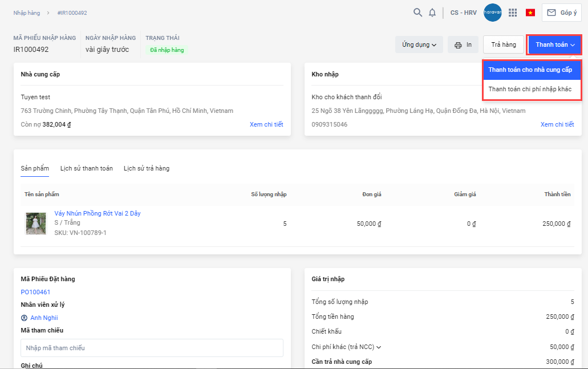Expand the Ứng dụng dropdown
Screen dimensions: 588x369
pyautogui.click(x=419, y=44)
